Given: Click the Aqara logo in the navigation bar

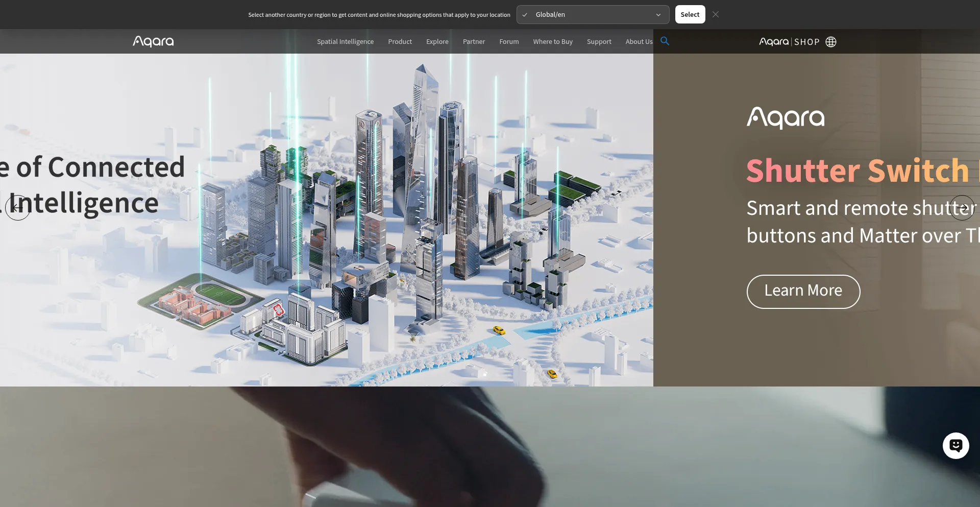Looking at the screenshot, I should (153, 41).
